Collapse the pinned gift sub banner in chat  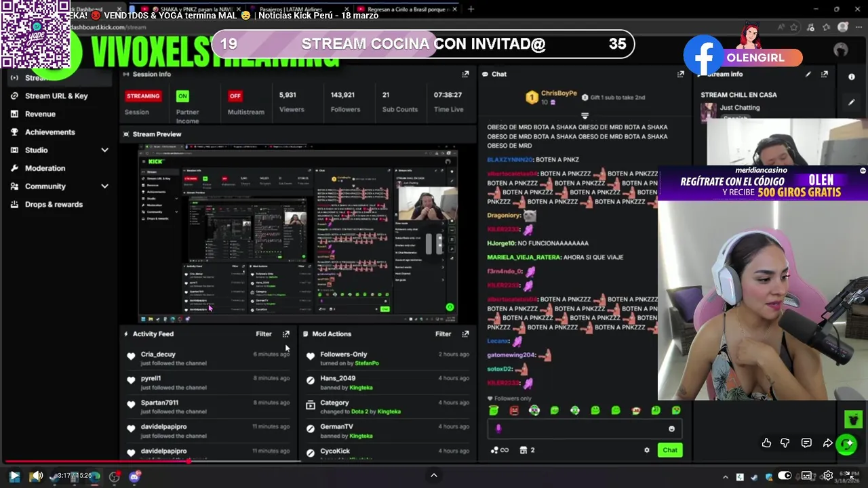click(x=585, y=116)
